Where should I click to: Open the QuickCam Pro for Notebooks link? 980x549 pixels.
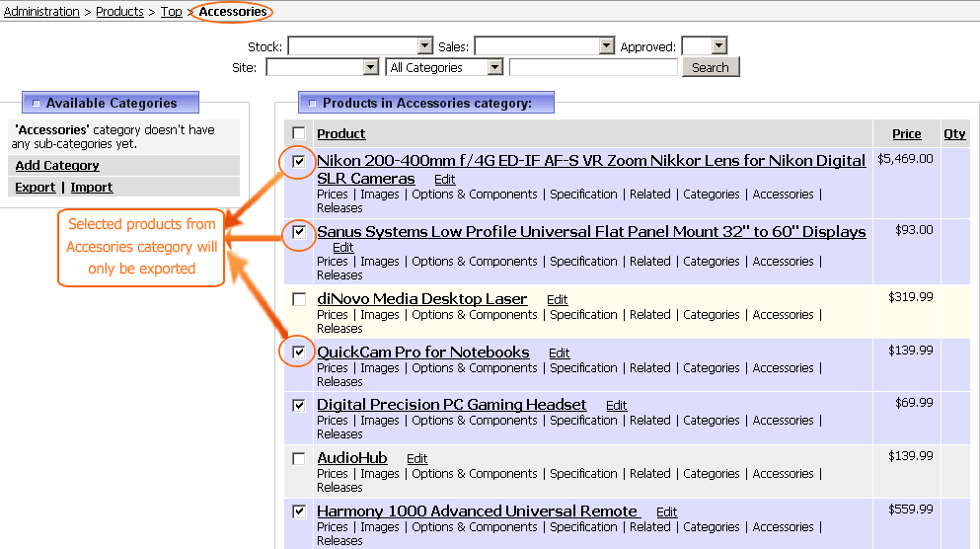(423, 353)
